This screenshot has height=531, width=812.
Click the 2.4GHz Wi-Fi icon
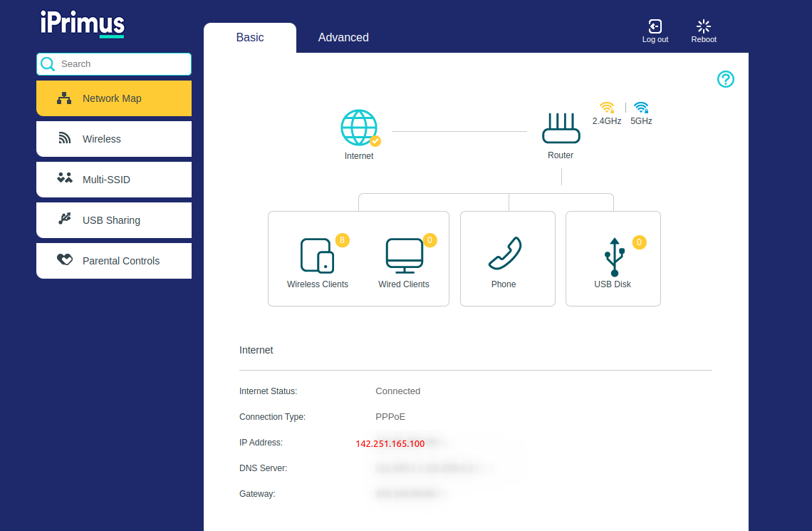click(x=607, y=108)
